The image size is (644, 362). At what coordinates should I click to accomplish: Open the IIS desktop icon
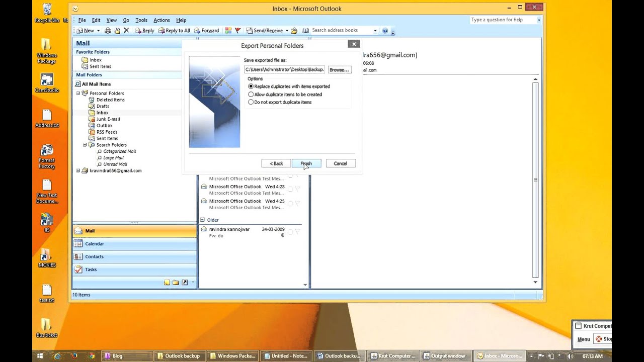pos(47,223)
